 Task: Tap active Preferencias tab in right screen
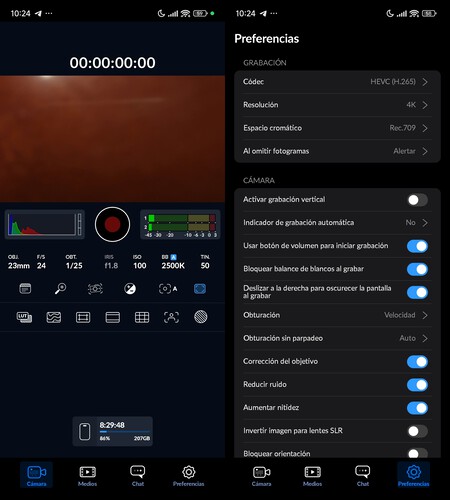click(x=413, y=475)
